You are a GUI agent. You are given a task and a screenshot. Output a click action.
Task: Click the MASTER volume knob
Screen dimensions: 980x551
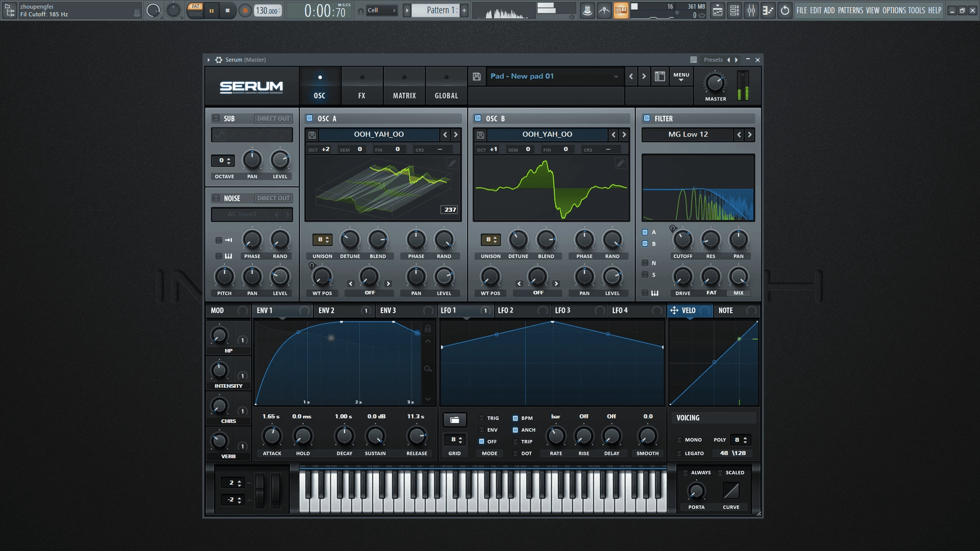pos(715,84)
